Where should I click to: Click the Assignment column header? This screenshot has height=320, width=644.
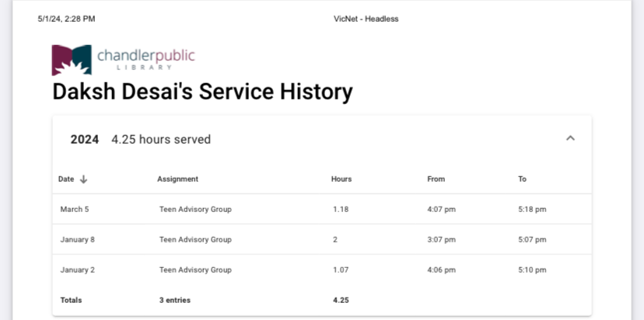pyautogui.click(x=177, y=179)
